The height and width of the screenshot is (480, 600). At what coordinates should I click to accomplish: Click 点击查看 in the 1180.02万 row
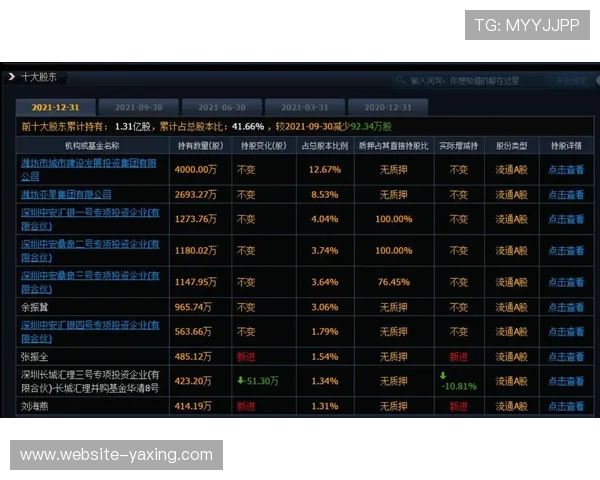click(x=566, y=250)
